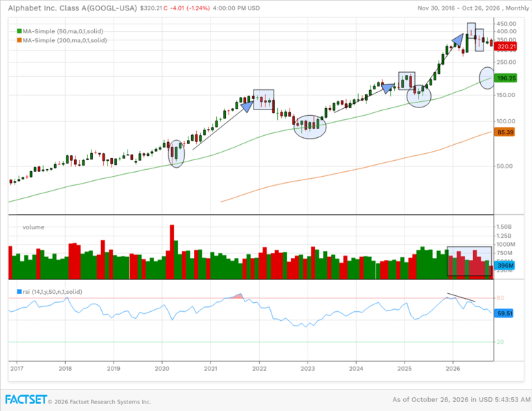The height and width of the screenshot is (411, 532).
Task: Click the green MA-Simple 50 legend swatch
Action: 19,31
